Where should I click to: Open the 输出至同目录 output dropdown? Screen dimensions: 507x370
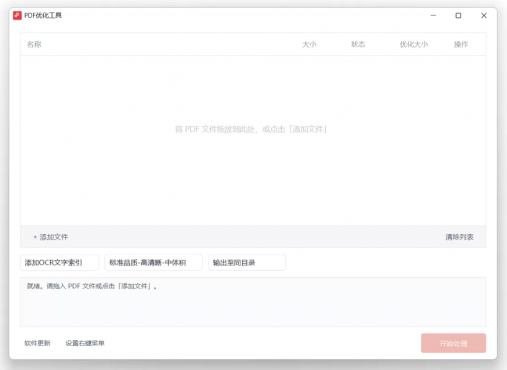point(247,263)
